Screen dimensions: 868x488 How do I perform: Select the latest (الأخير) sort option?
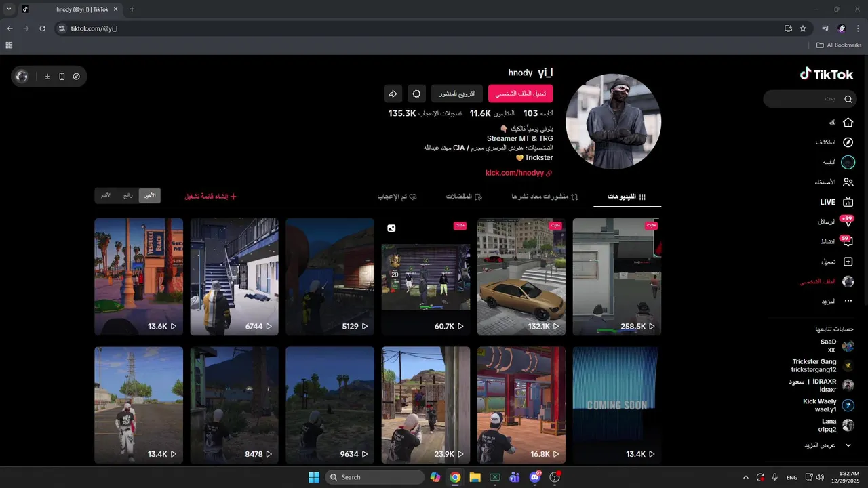(150, 195)
